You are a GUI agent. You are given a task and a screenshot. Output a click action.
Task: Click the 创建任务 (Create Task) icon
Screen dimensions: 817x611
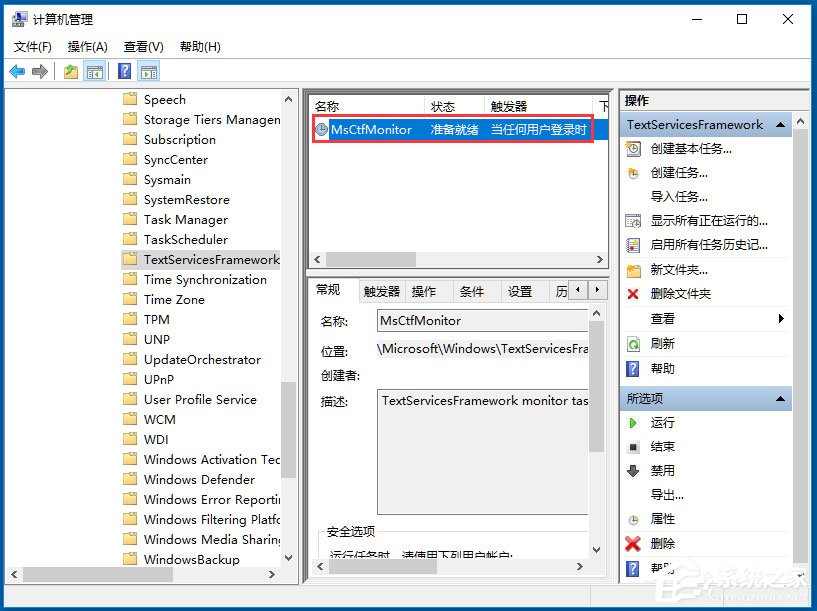point(632,172)
